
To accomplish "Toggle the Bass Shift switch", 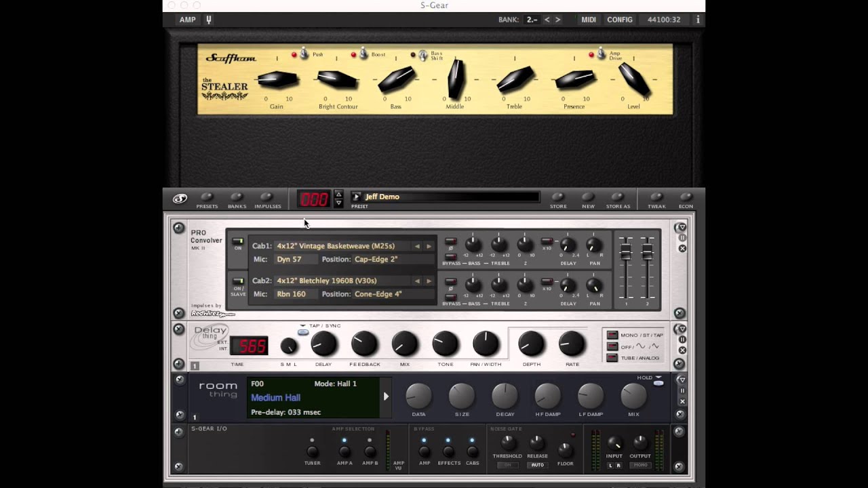I will coord(423,54).
